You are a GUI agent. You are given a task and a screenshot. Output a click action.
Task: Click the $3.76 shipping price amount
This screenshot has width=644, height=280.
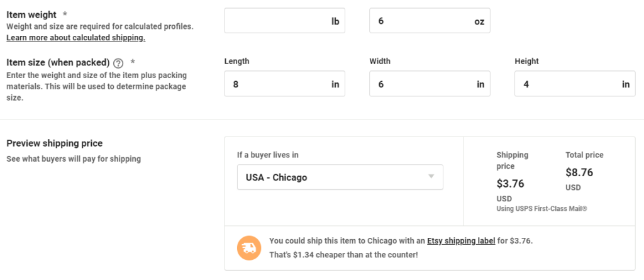click(510, 184)
